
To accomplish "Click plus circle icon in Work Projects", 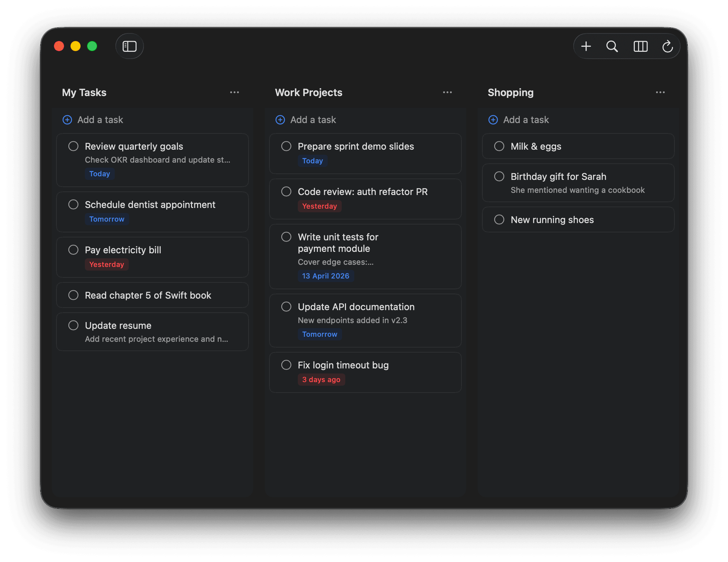I will 280,120.
